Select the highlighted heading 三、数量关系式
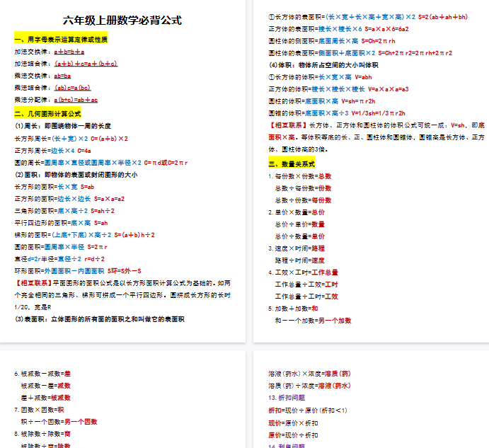Viewport: 489px width, 448px height. (x=293, y=163)
